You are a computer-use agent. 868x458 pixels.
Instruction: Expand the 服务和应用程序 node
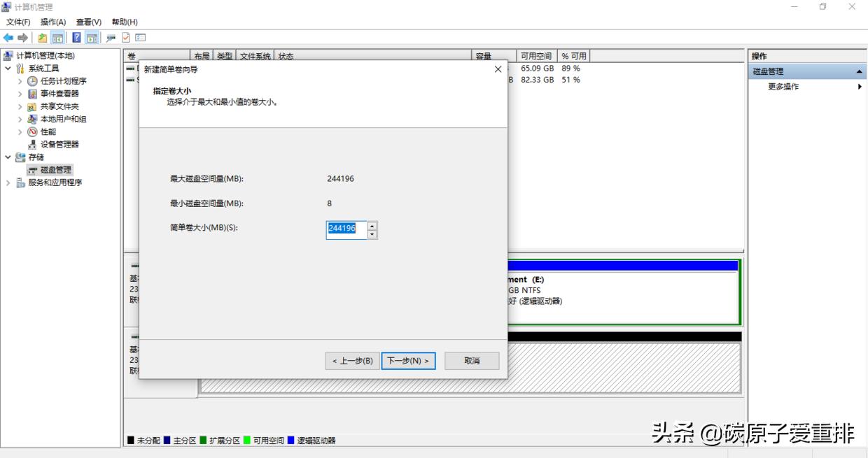pos(8,183)
